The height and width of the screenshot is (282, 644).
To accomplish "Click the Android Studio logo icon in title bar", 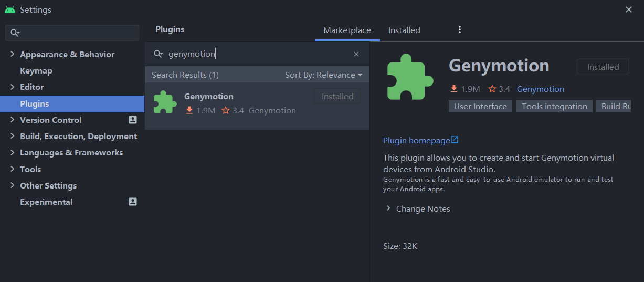I will (x=9, y=9).
